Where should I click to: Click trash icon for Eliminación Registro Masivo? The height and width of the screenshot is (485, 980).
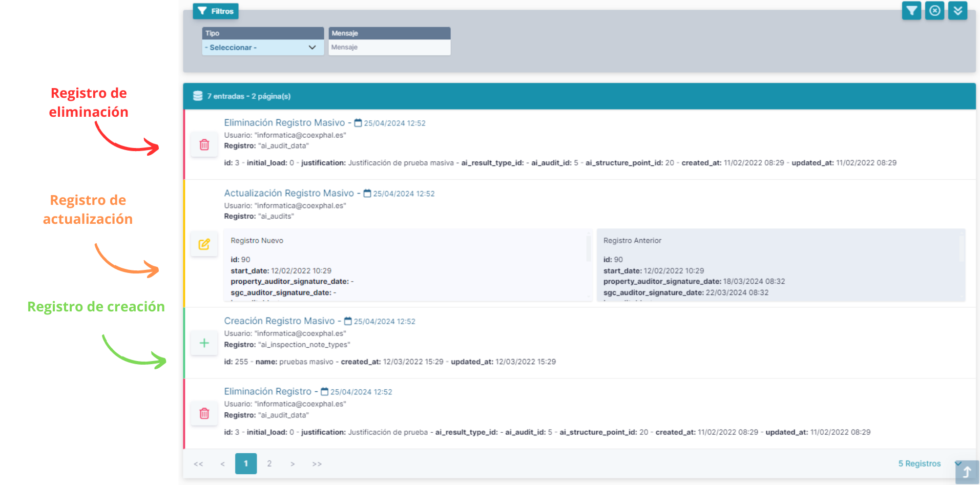204,145
